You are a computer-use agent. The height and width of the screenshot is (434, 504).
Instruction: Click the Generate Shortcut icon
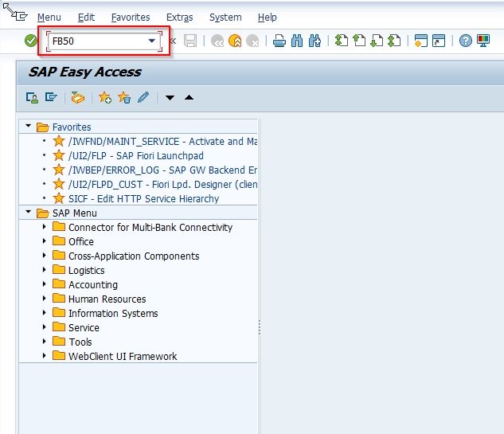point(439,41)
